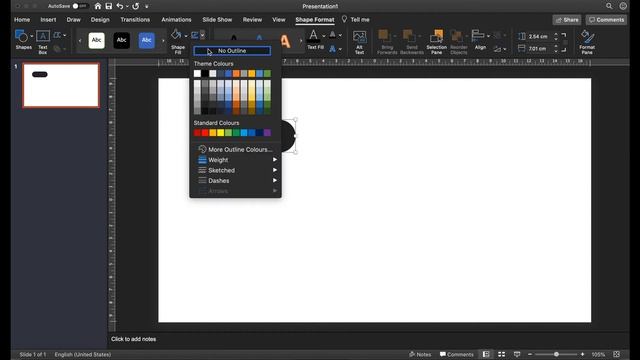Customize Quick Access Toolbar dropdown

pyautogui.click(x=147, y=7)
